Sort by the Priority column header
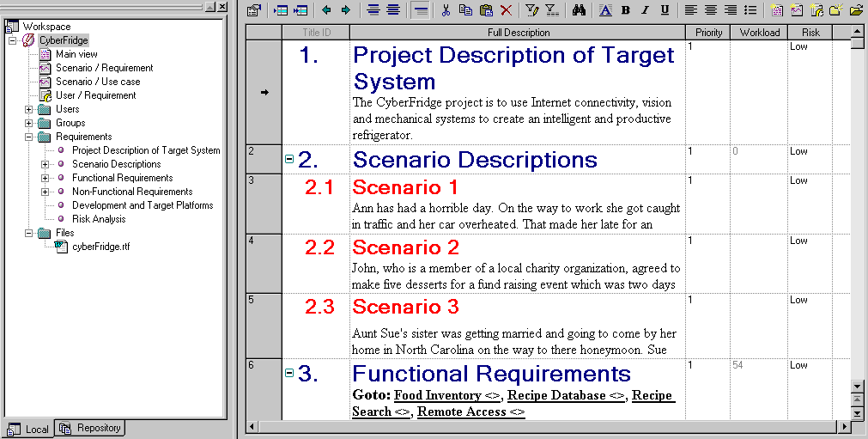Screen dimensions: 868x439 pyautogui.click(x=708, y=33)
